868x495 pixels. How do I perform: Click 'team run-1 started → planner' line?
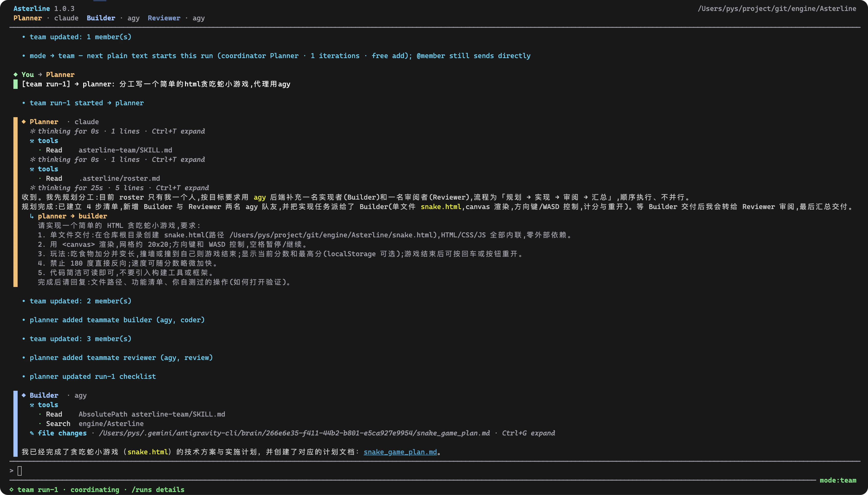[x=87, y=103]
